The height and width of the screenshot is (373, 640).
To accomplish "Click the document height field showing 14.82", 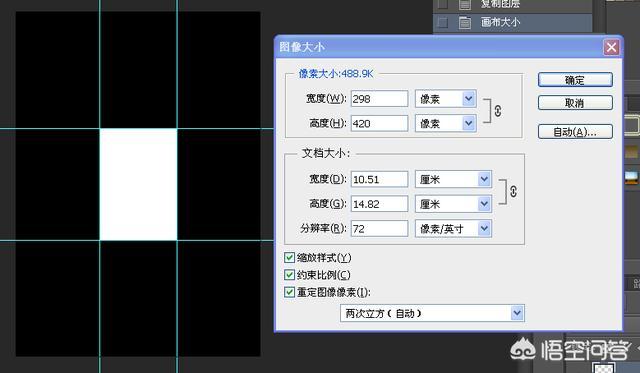I will pyautogui.click(x=379, y=204).
